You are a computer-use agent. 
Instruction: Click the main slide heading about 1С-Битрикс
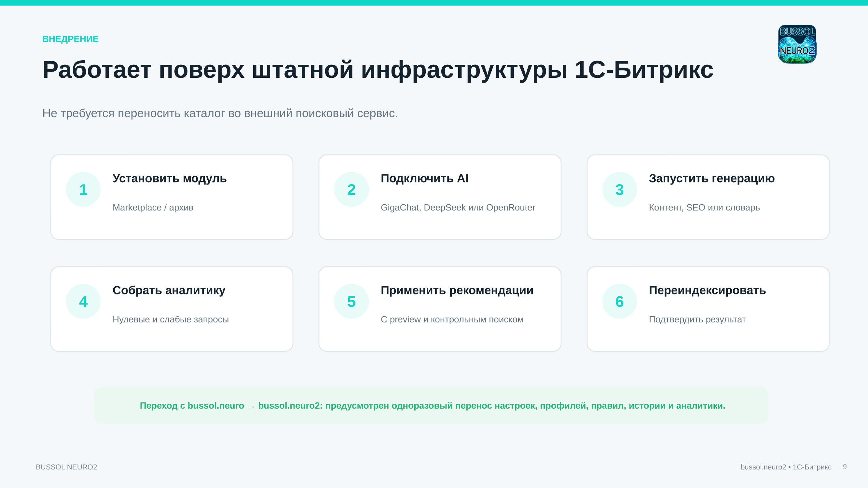378,70
